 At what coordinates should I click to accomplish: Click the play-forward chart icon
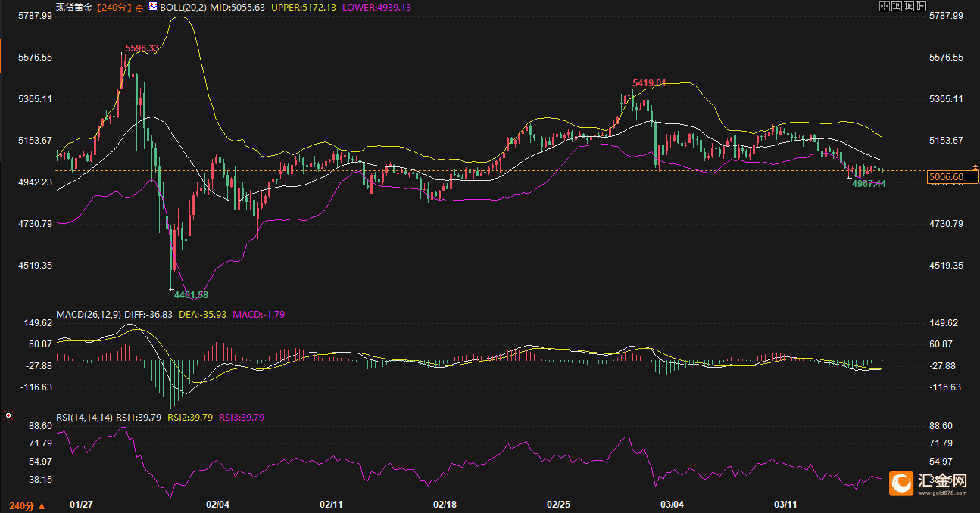coord(909,7)
